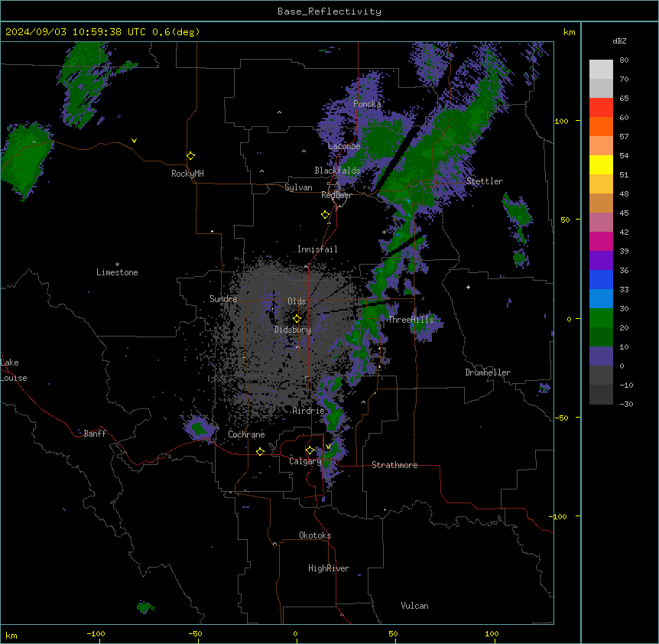Select the light gray 70-80 dBZ swatch
Screen dimensions: 659x644
(601, 70)
